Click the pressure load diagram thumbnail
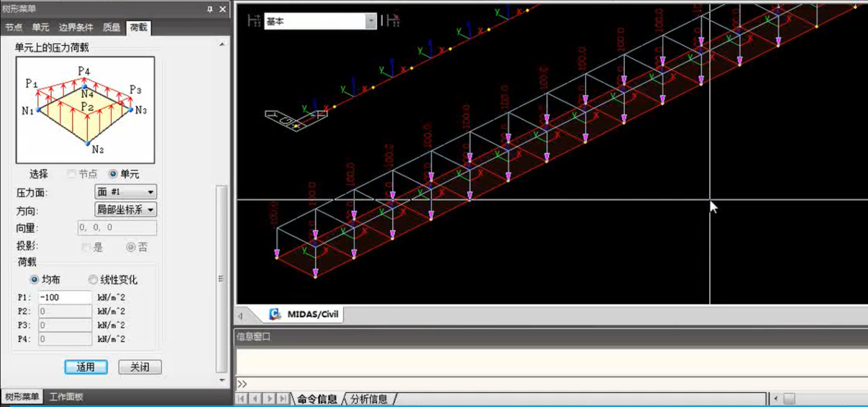The height and width of the screenshot is (407, 868). coord(86,110)
